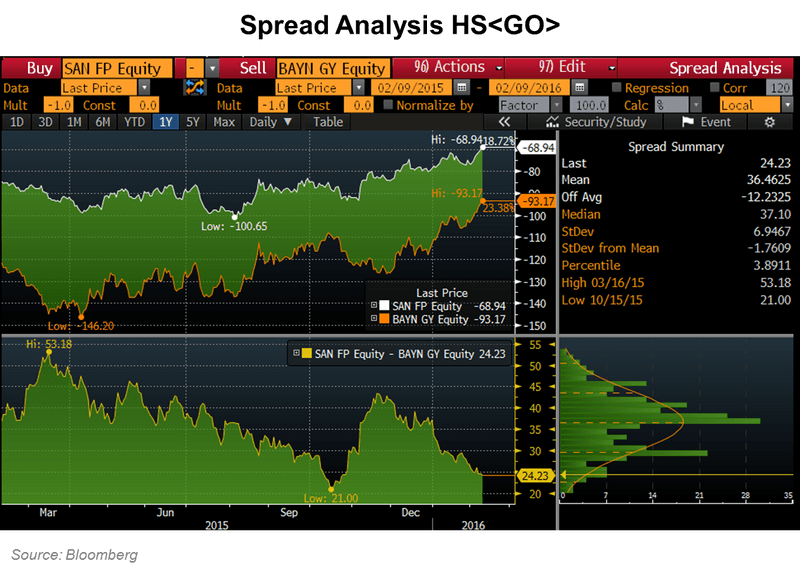
Task: Toggle SAN FP Equity legend visibility box
Action: pyautogui.click(x=375, y=306)
